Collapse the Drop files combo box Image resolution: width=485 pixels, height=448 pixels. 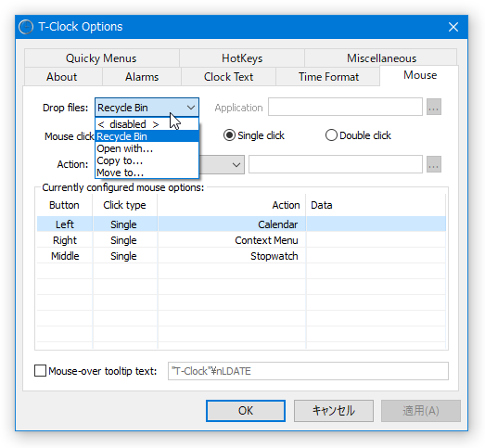pos(147,108)
